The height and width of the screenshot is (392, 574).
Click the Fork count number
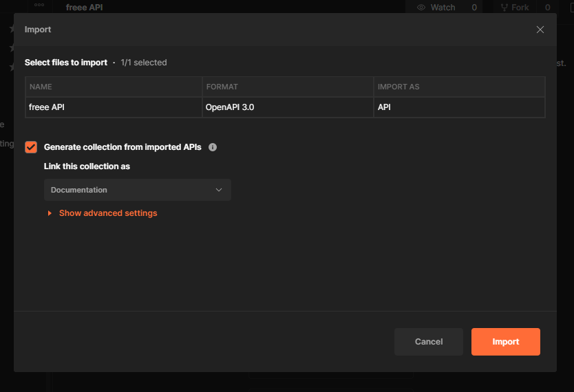click(548, 8)
